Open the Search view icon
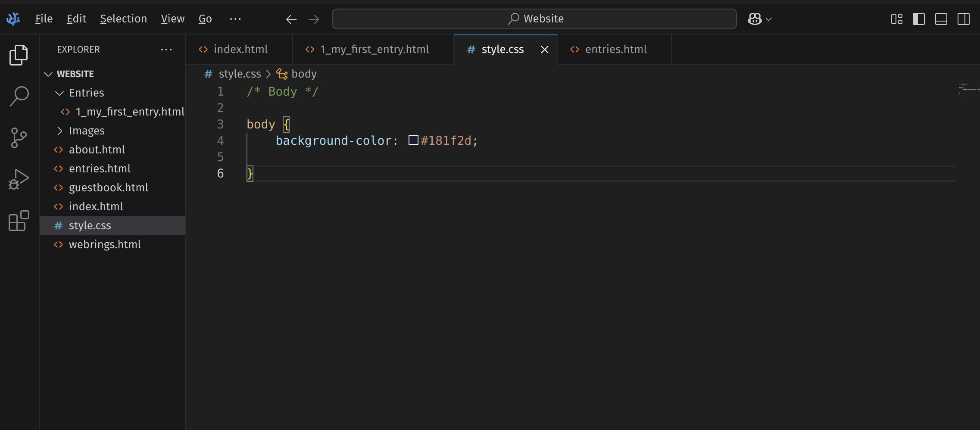This screenshot has height=430, width=980. pyautogui.click(x=19, y=96)
